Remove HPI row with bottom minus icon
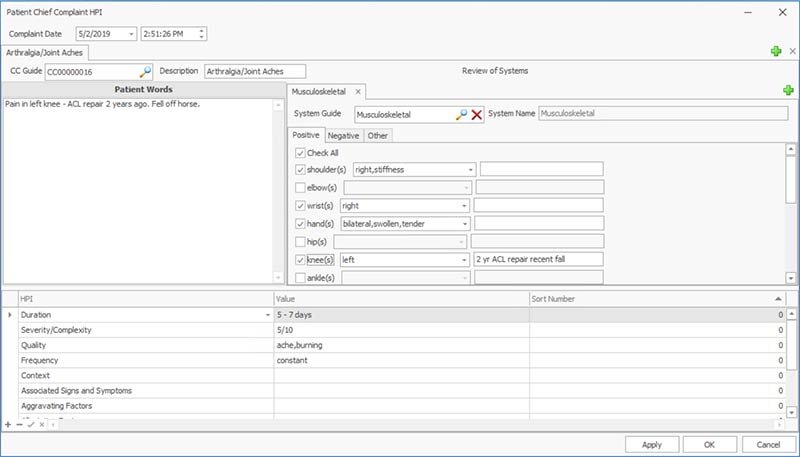The height and width of the screenshot is (457, 800). (x=19, y=425)
